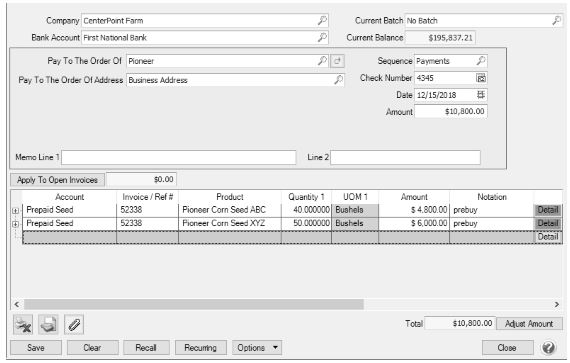The width and height of the screenshot is (570, 363).
Task: Open the Date calendar picker icon
Action: [x=481, y=95]
